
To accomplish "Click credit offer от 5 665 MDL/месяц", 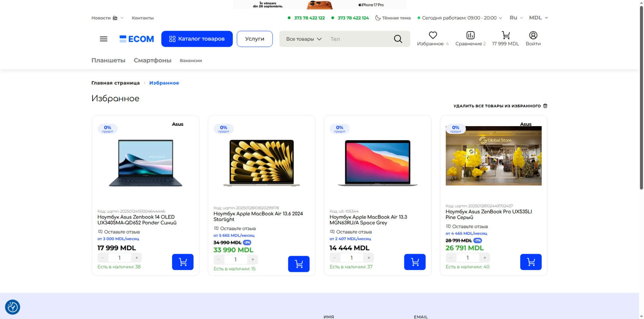I will [234, 235].
